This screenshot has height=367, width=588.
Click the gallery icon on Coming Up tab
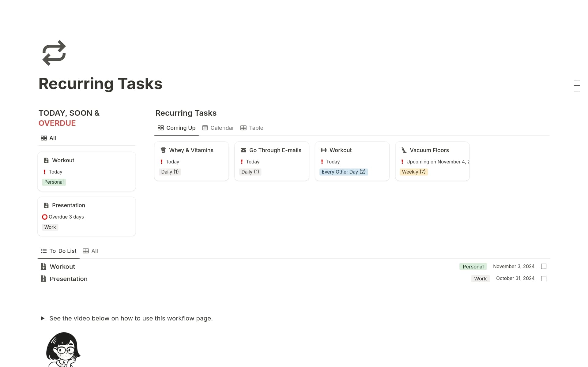161,128
